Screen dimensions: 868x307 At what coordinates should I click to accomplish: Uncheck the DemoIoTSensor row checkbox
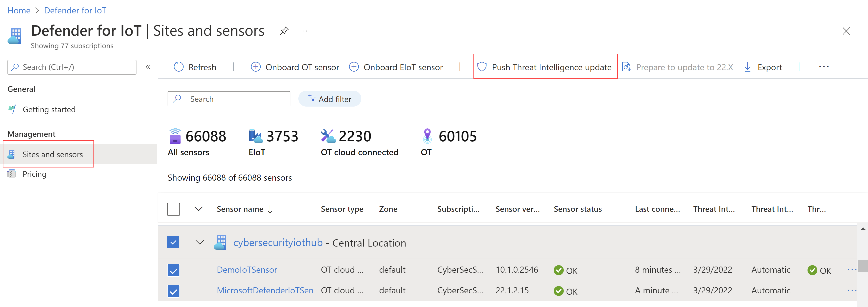pyautogui.click(x=173, y=270)
